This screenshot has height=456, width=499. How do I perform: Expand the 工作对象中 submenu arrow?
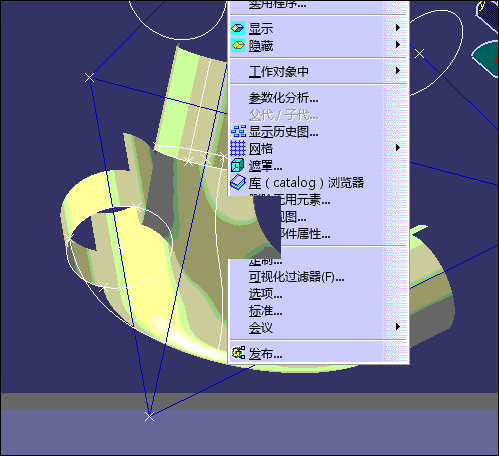point(398,71)
